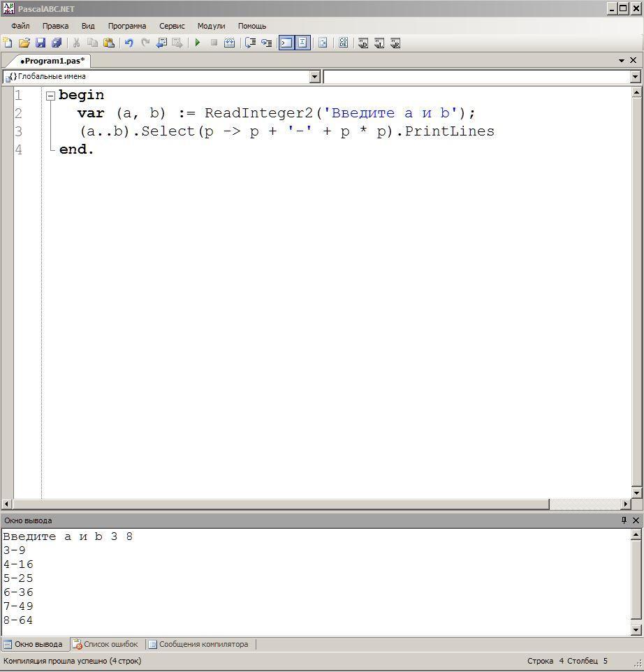Image resolution: width=644 pixels, height=672 pixels.
Task: Switch to Сообщения компилятора tab
Action: 198,644
